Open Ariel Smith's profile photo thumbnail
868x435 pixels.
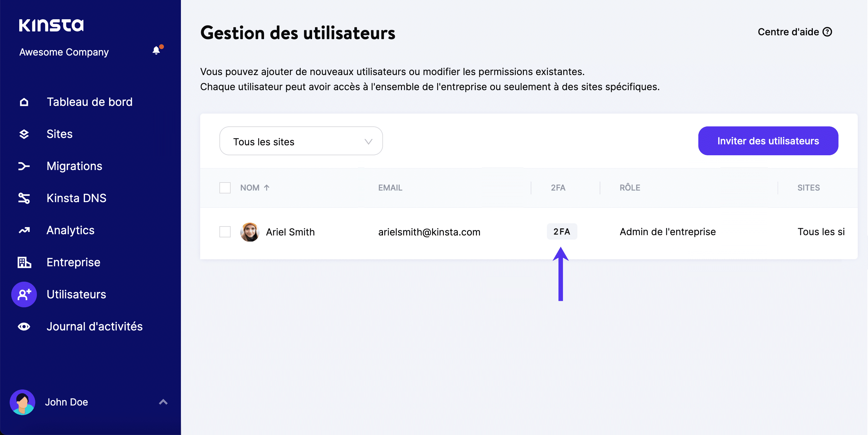[249, 232]
